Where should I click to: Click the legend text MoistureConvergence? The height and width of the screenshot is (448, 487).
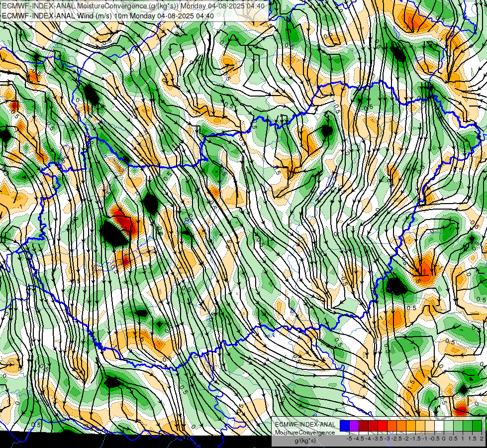(305, 433)
